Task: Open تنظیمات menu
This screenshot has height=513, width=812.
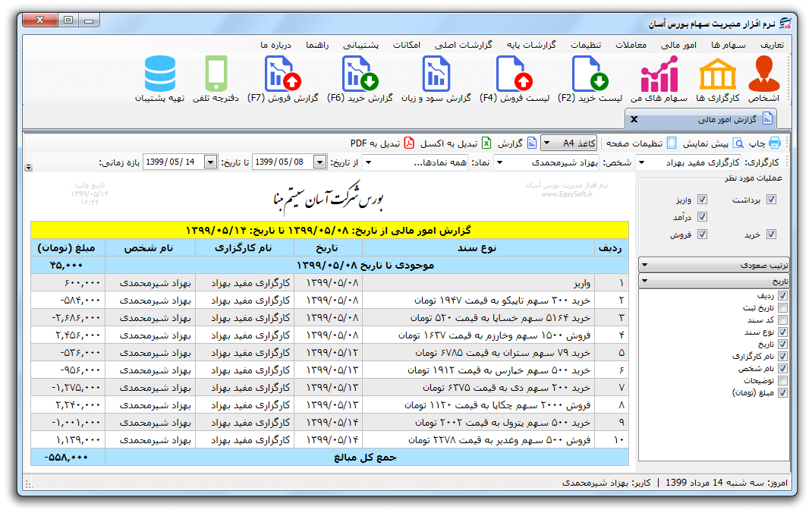Action: (x=586, y=45)
